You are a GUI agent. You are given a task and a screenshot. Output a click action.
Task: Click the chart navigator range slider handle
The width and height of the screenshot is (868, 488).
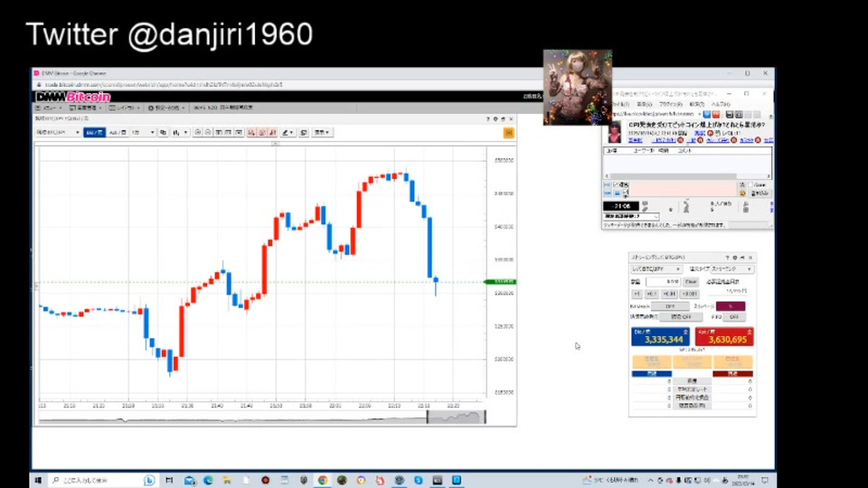coord(427,417)
